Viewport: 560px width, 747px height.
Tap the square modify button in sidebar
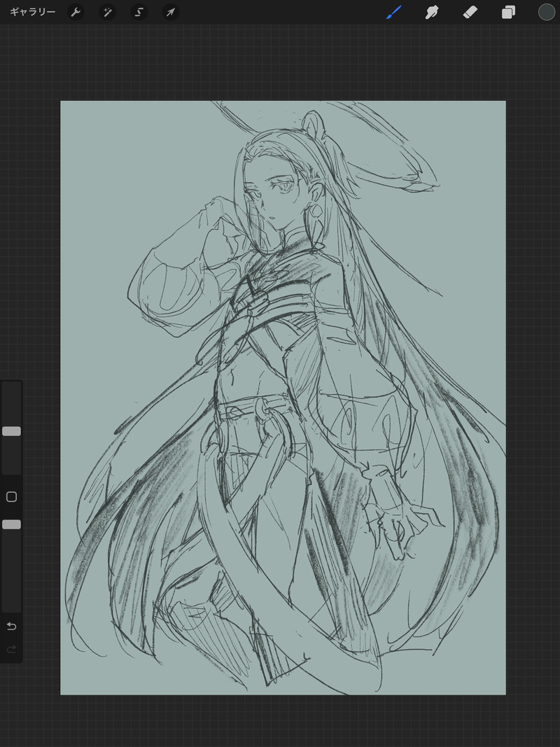(x=11, y=497)
